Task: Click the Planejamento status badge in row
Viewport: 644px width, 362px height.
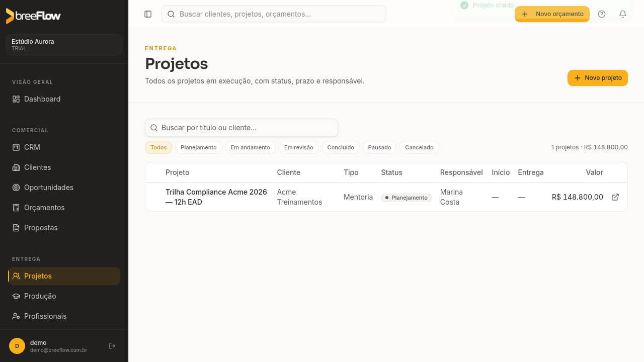Action: 407,198
